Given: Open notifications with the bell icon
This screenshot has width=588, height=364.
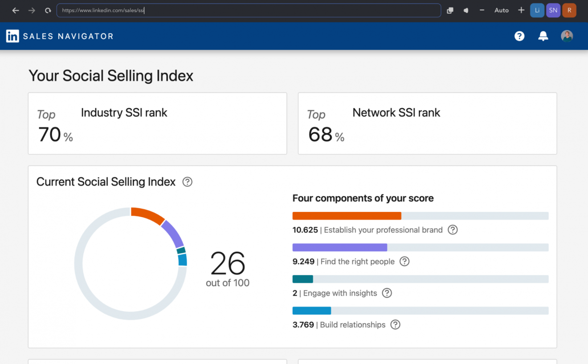Looking at the screenshot, I should pyautogui.click(x=543, y=36).
